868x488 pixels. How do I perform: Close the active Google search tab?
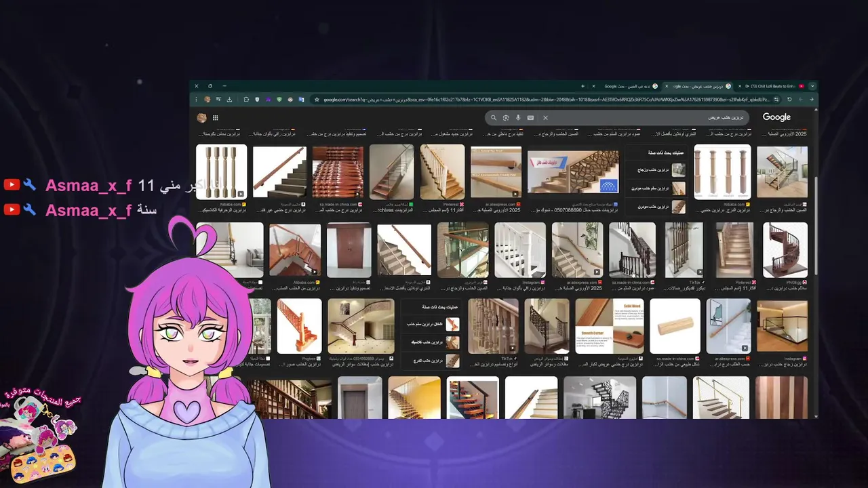pos(667,86)
